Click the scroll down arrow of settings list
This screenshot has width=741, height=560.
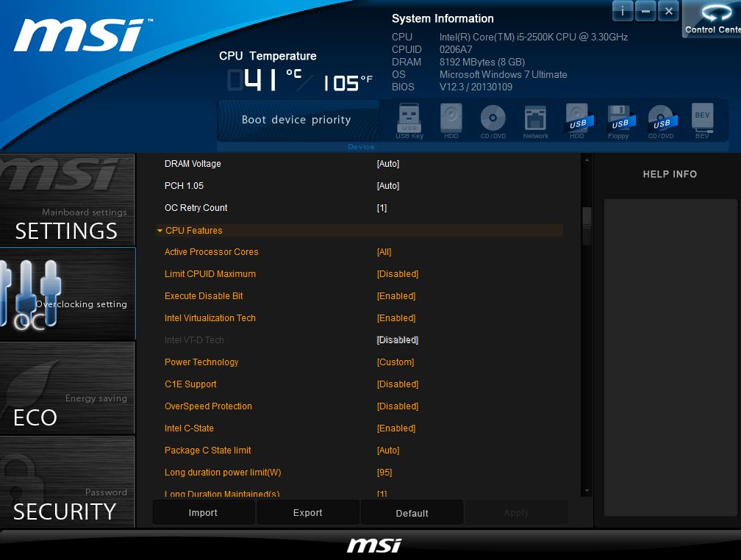[587, 491]
